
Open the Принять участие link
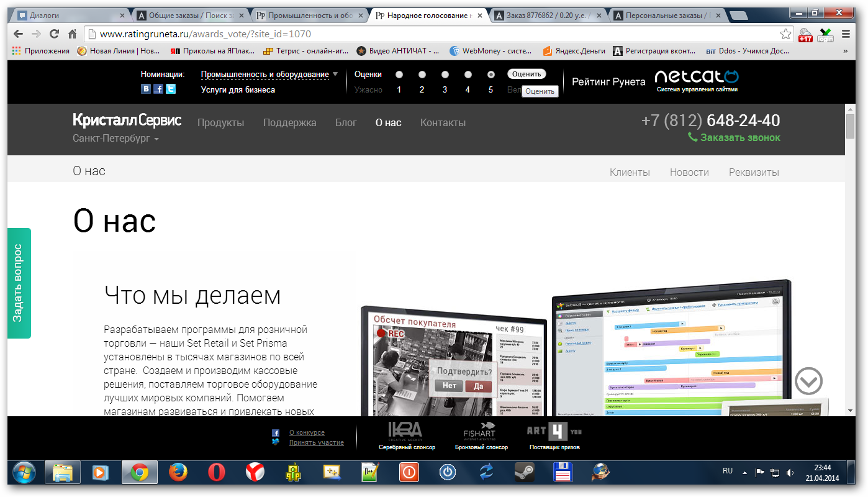coord(316,442)
